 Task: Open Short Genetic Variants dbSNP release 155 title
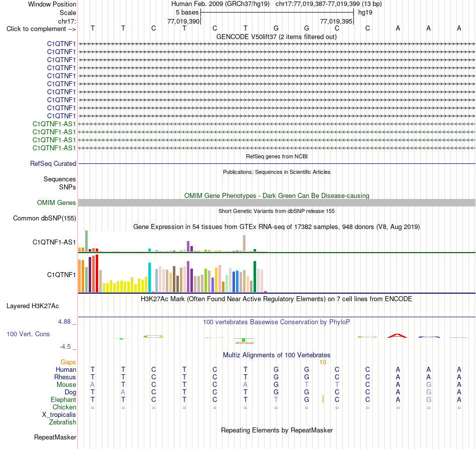point(277,211)
